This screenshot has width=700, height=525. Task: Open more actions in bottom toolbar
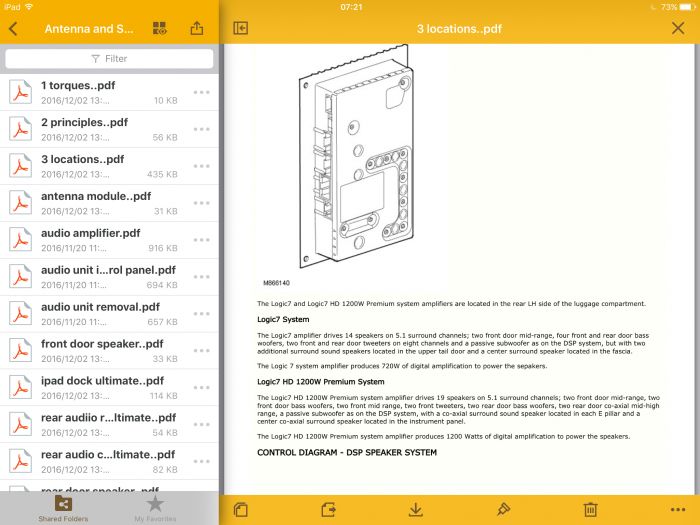[x=678, y=509]
